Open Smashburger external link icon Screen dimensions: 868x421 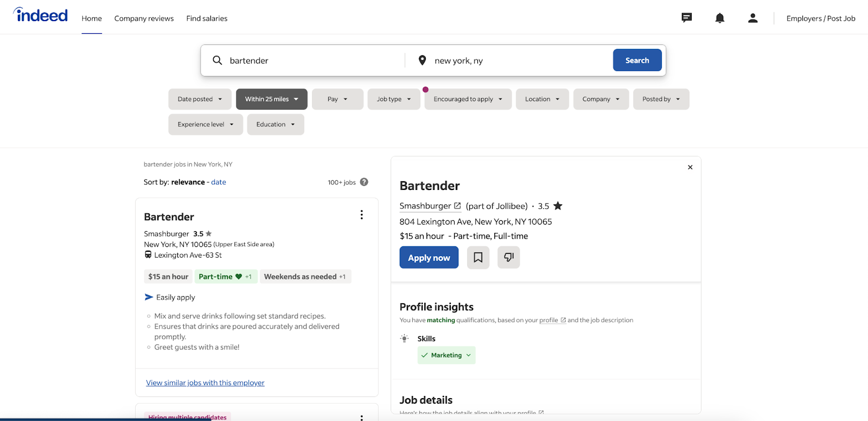click(457, 206)
